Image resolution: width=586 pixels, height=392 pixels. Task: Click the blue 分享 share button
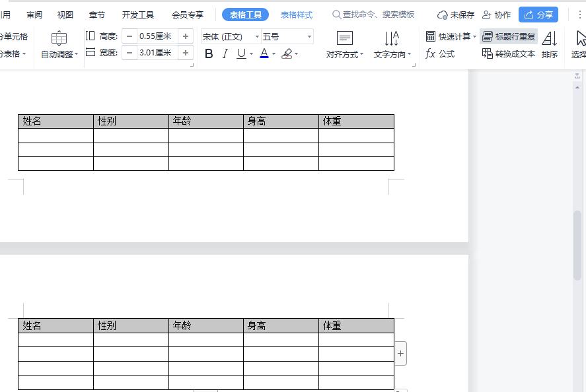pyautogui.click(x=538, y=15)
